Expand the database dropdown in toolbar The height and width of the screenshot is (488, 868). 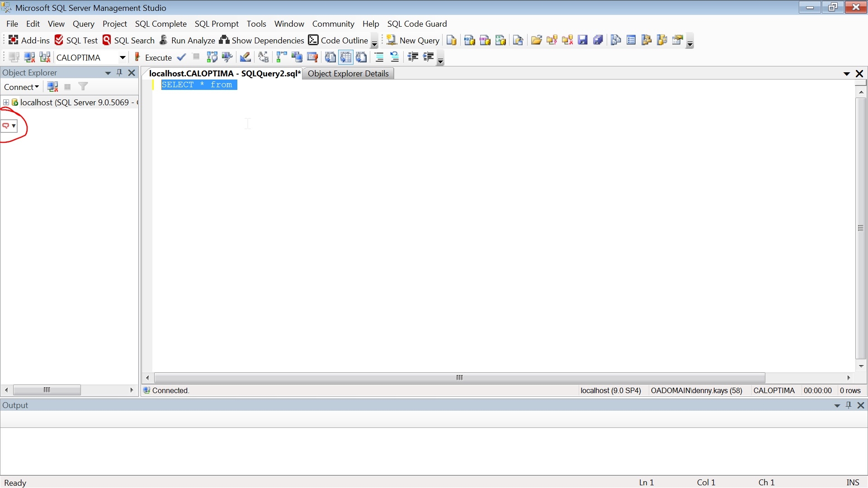point(122,56)
